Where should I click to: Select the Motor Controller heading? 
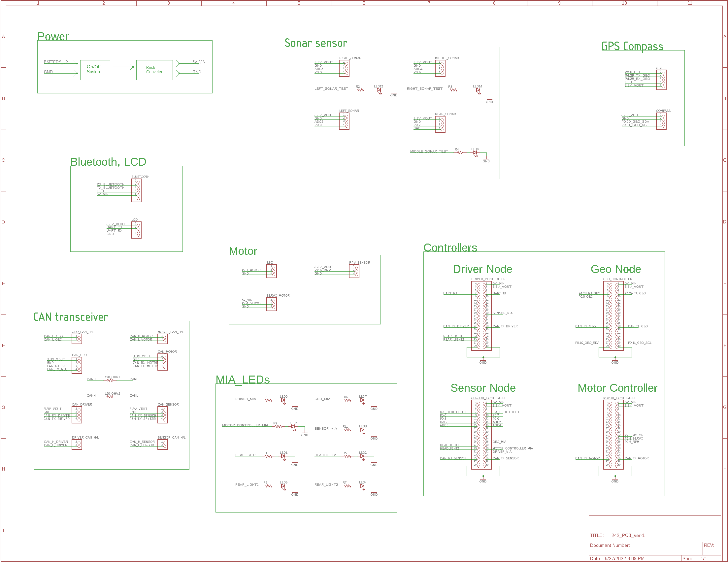coord(617,388)
